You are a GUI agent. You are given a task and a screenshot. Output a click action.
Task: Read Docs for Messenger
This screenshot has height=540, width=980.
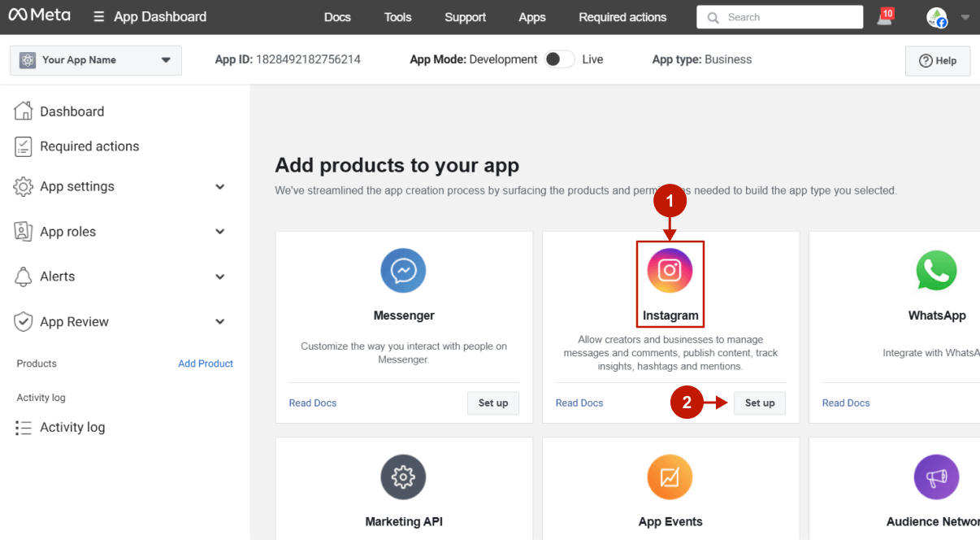[x=313, y=403]
